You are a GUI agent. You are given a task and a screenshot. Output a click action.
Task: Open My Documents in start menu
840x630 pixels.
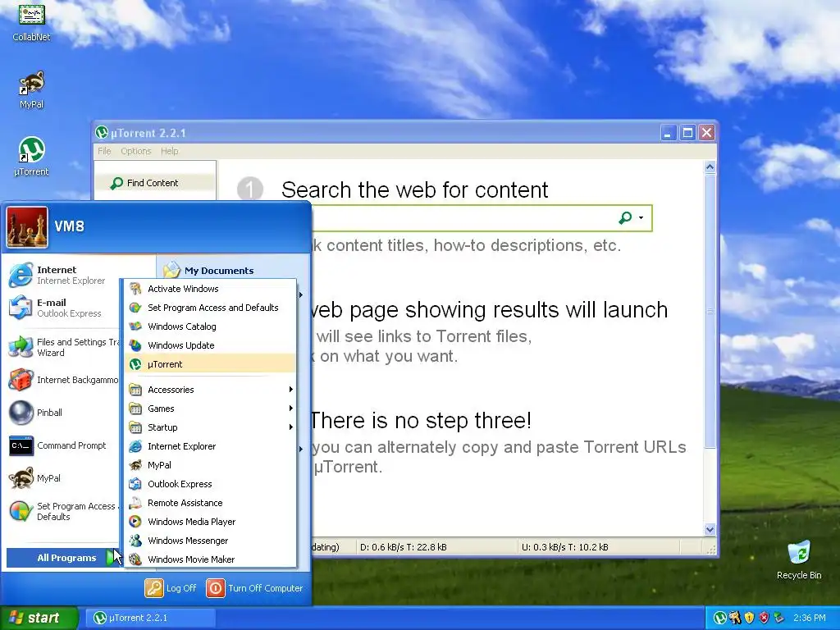pos(209,270)
